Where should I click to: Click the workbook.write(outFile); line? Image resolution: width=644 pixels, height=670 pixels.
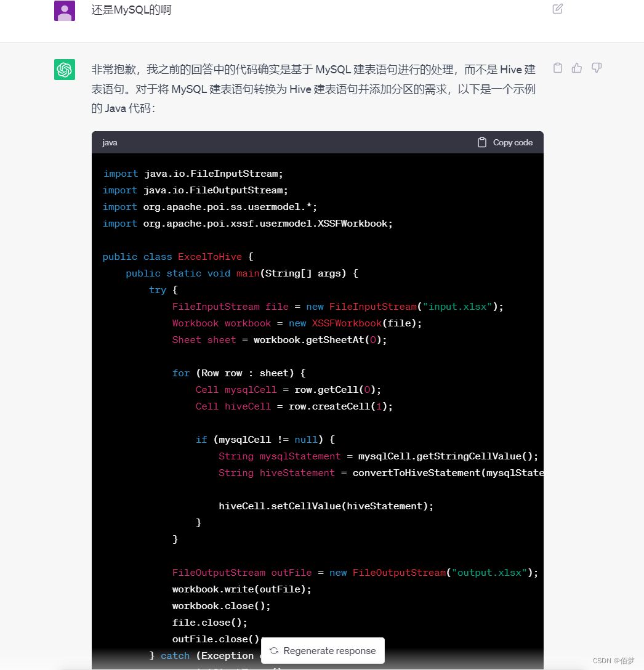tap(242, 590)
